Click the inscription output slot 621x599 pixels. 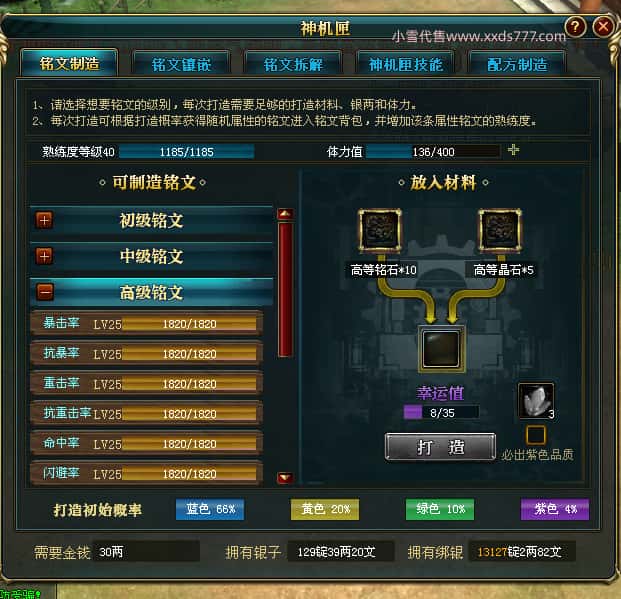click(442, 350)
